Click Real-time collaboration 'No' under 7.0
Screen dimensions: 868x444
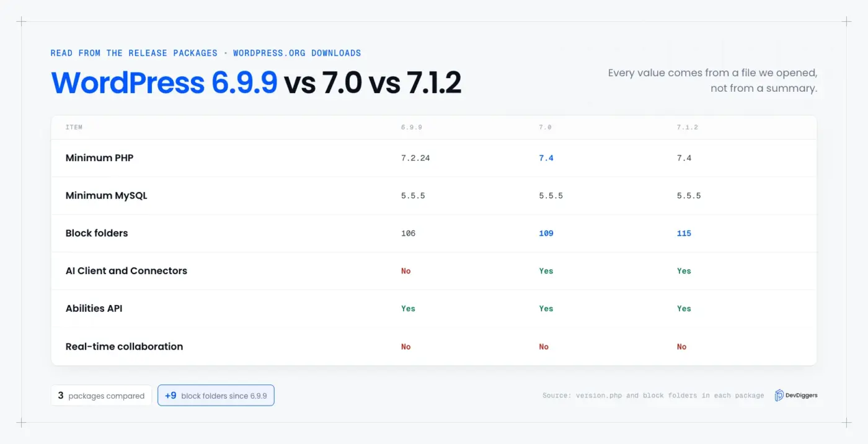pyautogui.click(x=544, y=347)
